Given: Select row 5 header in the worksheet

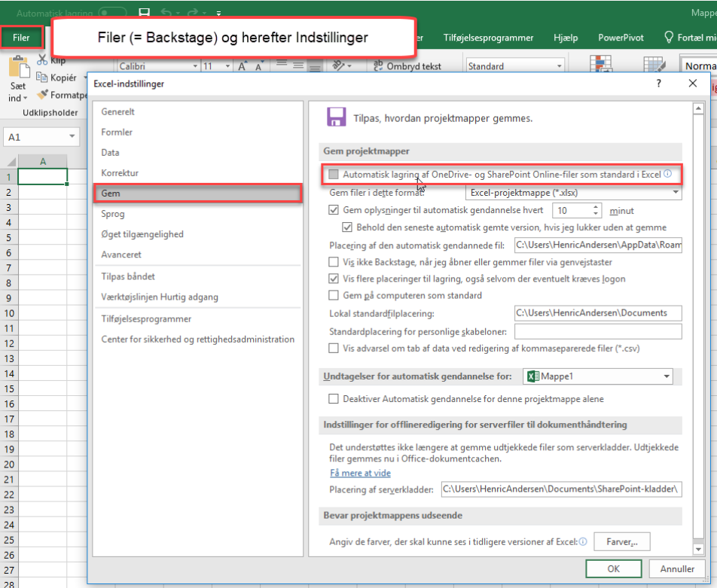Looking at the screenshot, I should [x=9, y=238].
